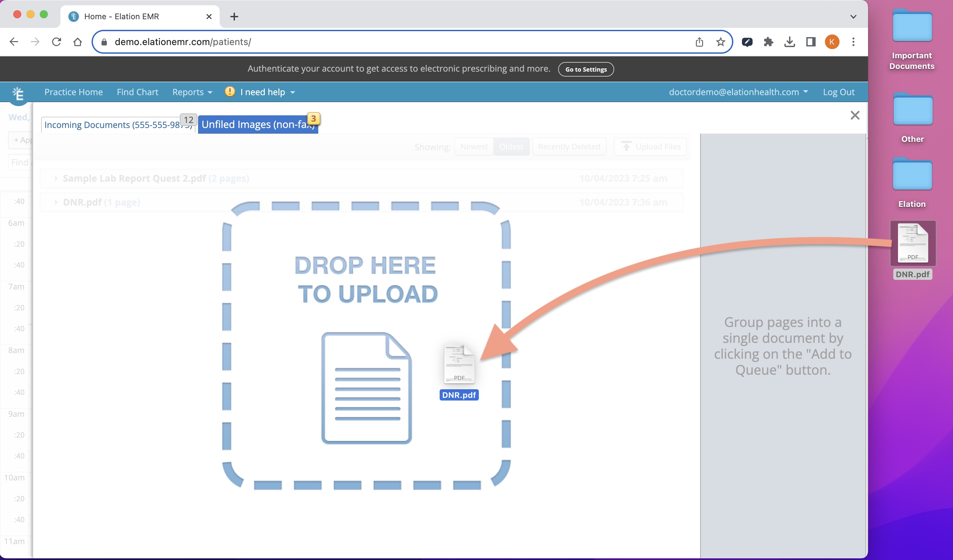This screenshot has height=560, width=953.
Task: Select the Elation folder on desktop
Action: coord(912,182)
